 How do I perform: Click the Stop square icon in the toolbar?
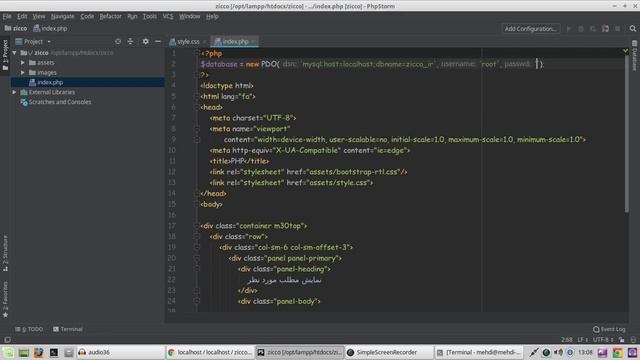click(x=618, y=29)
